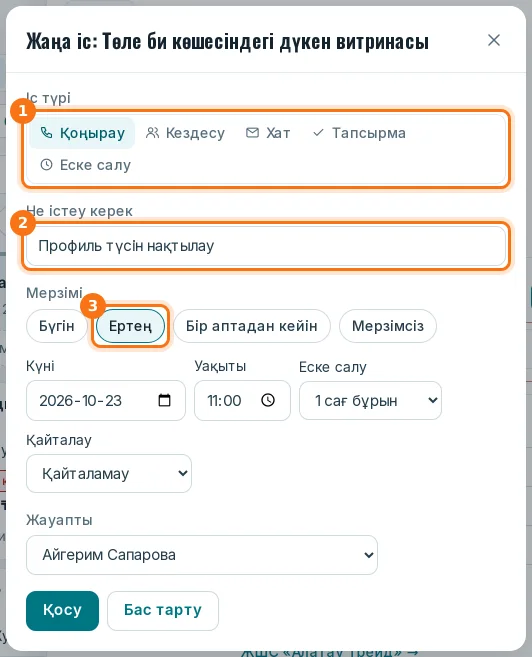
Task: Choose the Бүгін deadline chip
Action: click(x=57, y=326)
